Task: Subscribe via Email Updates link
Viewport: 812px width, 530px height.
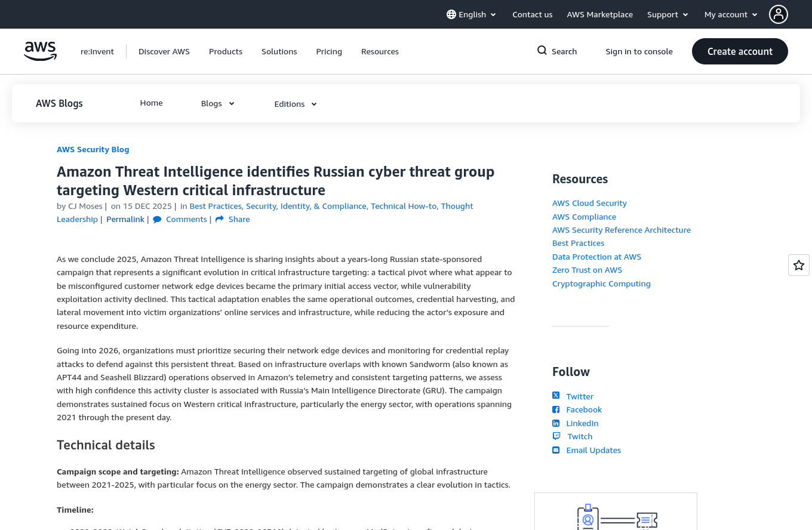Action: [593, 450]
